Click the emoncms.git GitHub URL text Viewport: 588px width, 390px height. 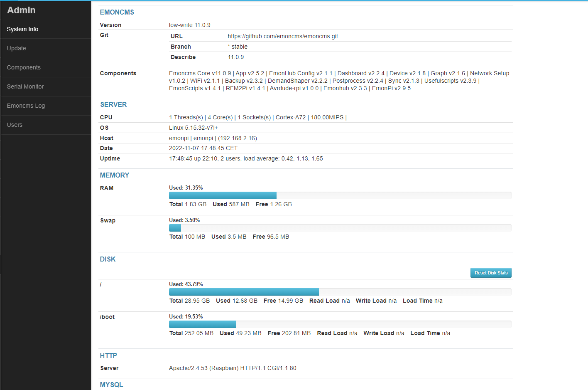tap(283, 36)
